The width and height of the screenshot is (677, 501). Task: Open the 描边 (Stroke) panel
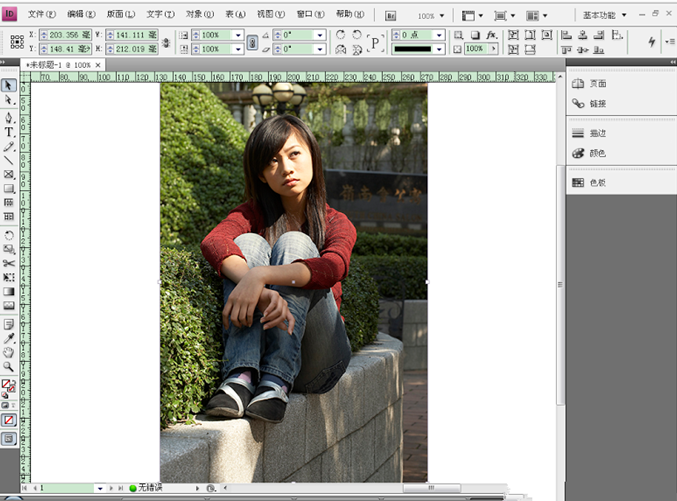pyautogui.click(x=597, y=133)
